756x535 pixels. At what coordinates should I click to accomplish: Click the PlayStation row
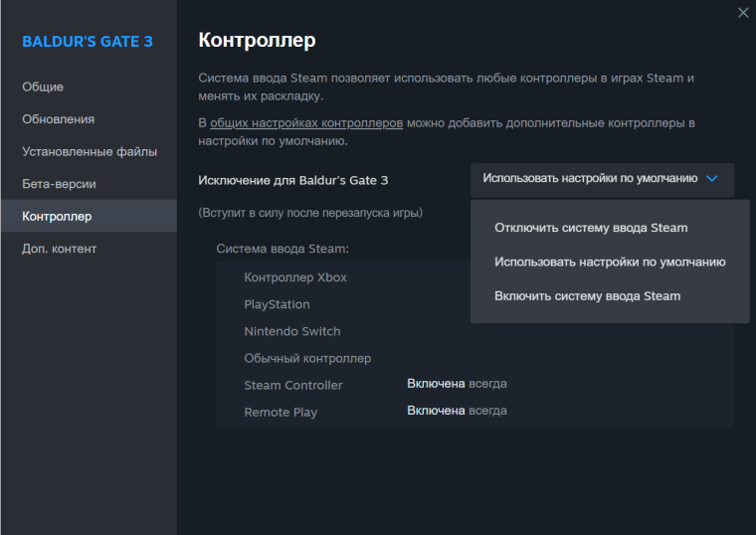[x=474, y=304]
